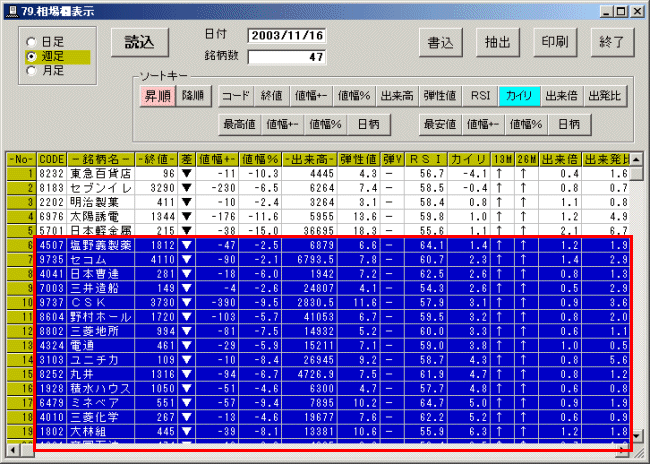Click the R S I column header
This screenshot has height=464, width=650.
coord(426,159)
